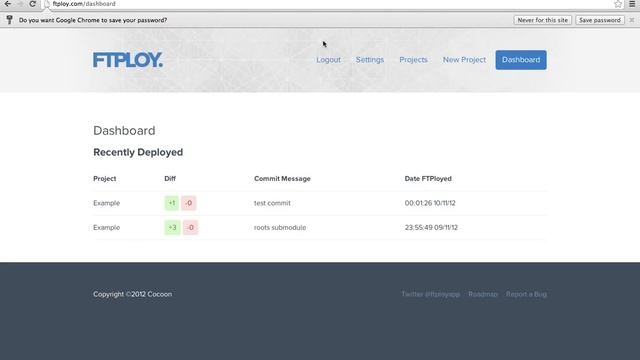The height and width of the screenshot is (360, 640).
Task: Click the date 00:01:26 10/11/12
Action: [x=430, y=203]
